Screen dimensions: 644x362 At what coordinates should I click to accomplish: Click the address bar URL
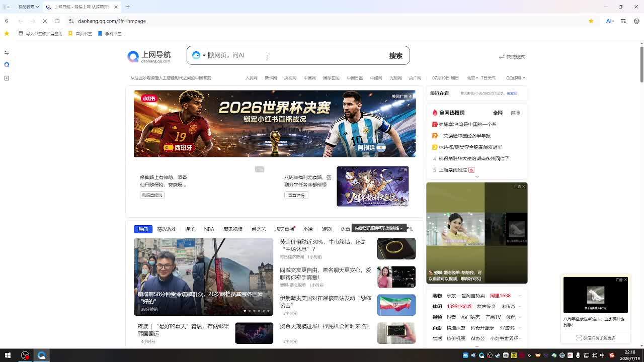pyautogui.click(x=112, y=21)
